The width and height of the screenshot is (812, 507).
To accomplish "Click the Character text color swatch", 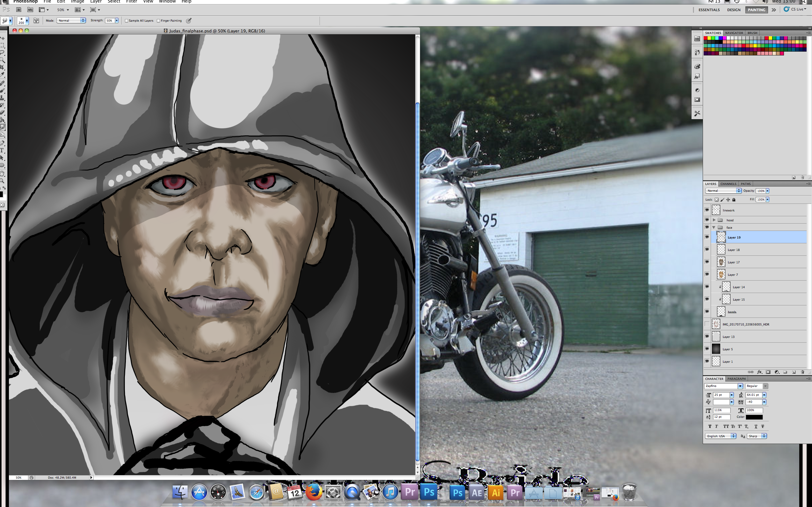I will 754,417.
